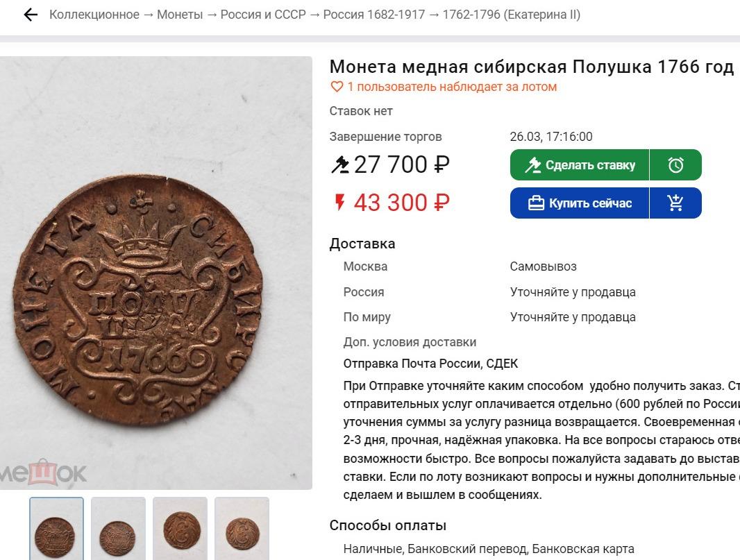
Task: View the fourth coin thumbnail
Action: coord(242,529)
